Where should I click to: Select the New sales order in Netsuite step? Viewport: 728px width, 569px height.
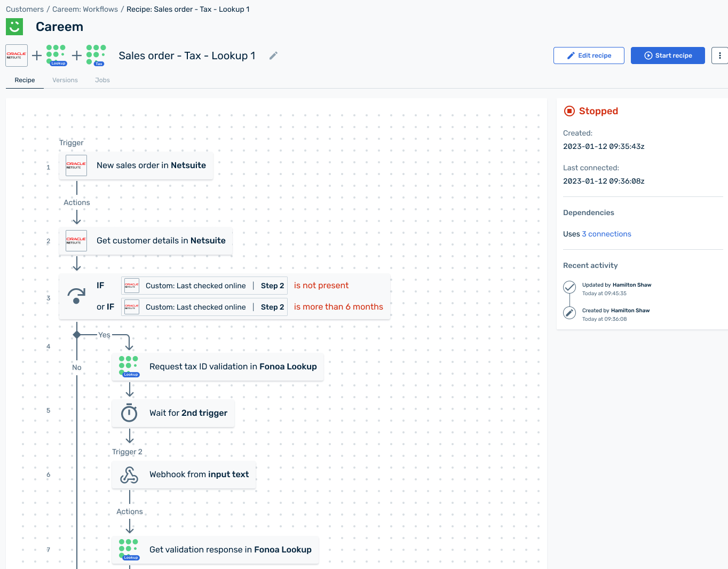[136, 165]
